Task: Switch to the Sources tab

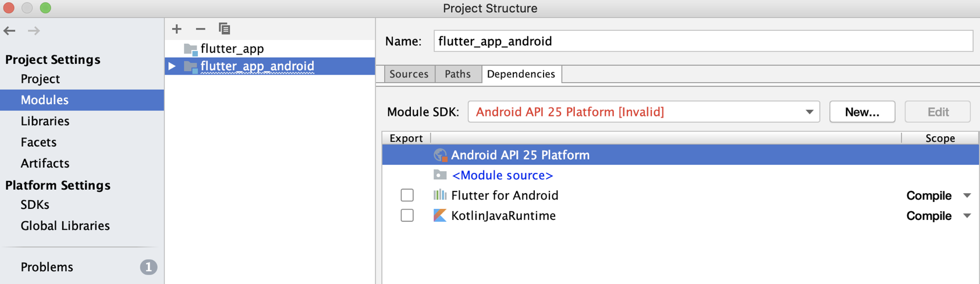Action: tap(409, 74)
